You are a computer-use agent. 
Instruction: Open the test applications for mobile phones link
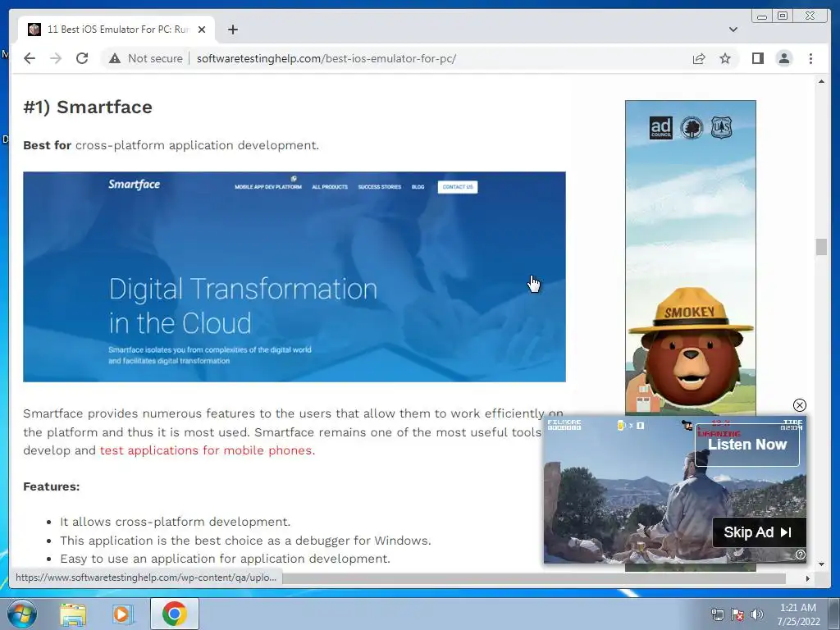click(x=208, y=450)
